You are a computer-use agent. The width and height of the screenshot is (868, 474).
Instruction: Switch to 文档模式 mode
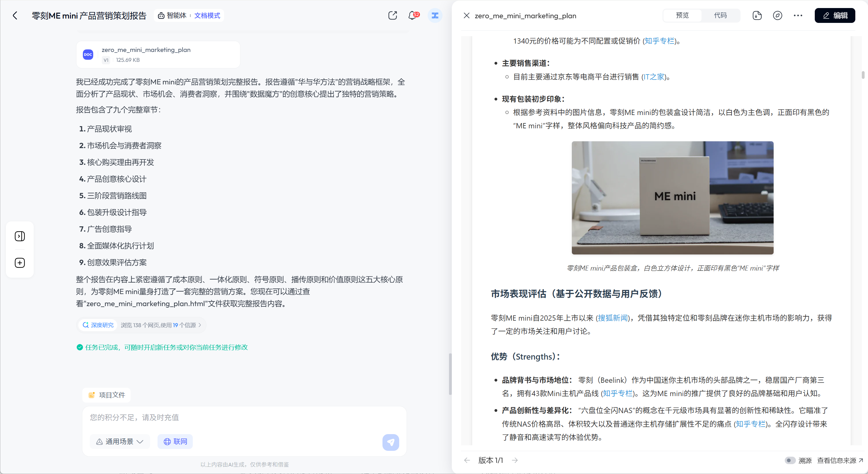pyautogui.click(x=207, y=15)
